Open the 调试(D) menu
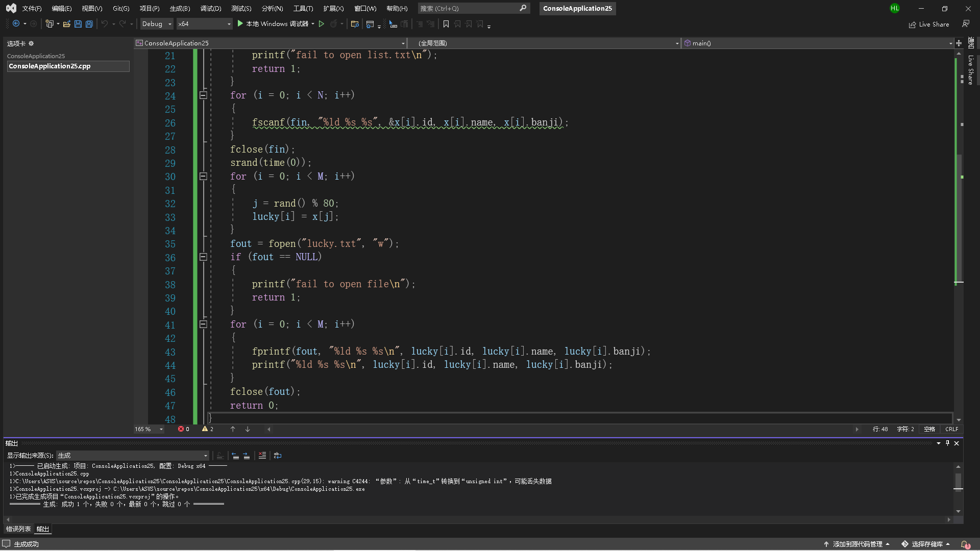The width and height of the screenshot is (980, 551). 210,9
